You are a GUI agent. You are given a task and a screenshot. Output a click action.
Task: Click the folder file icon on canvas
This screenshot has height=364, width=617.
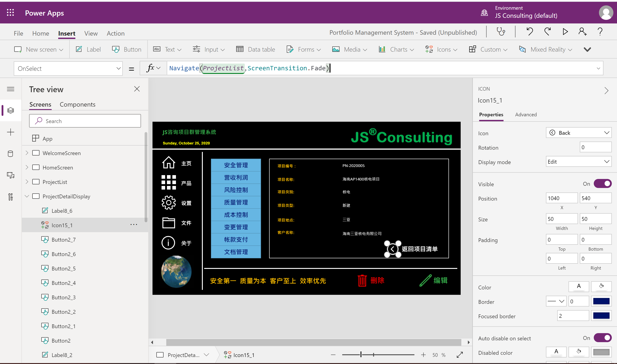169,223
